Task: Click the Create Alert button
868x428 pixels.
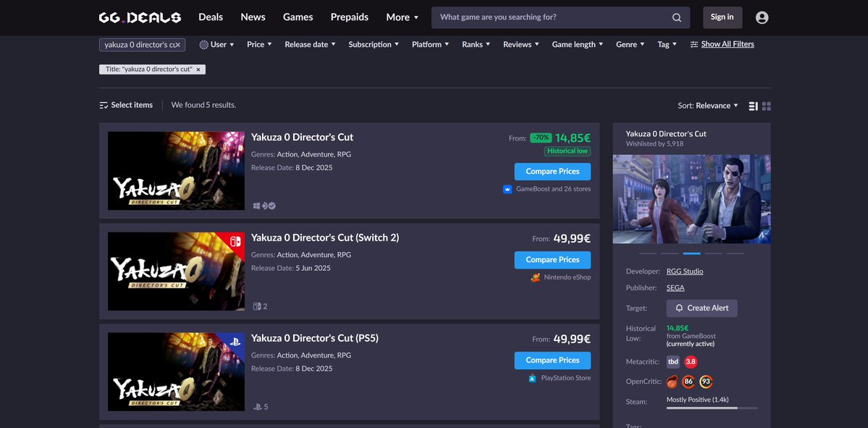Action: 702,309
